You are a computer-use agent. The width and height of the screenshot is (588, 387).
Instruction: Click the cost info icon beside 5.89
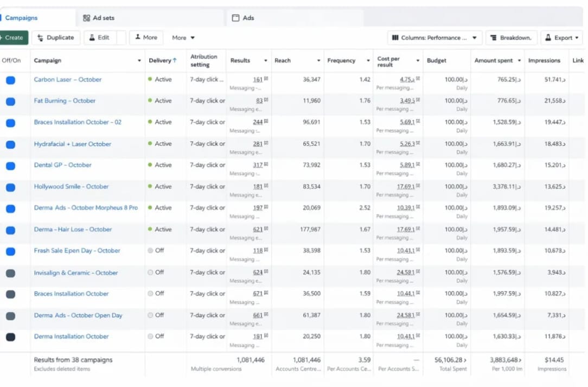tap(418, 164)
